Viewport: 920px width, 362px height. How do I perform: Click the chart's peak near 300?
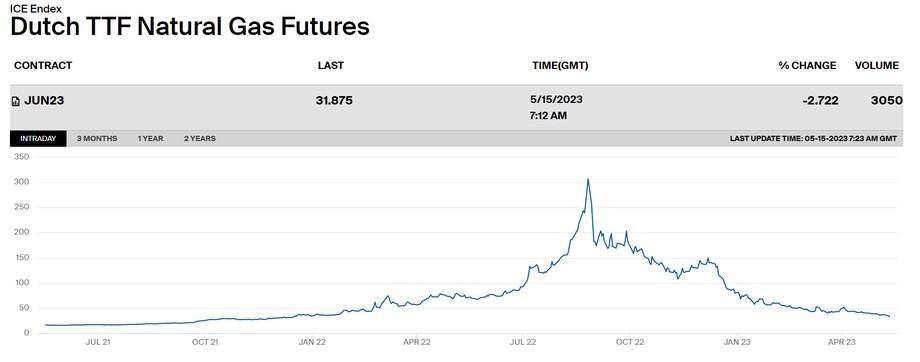click(588, 180)
